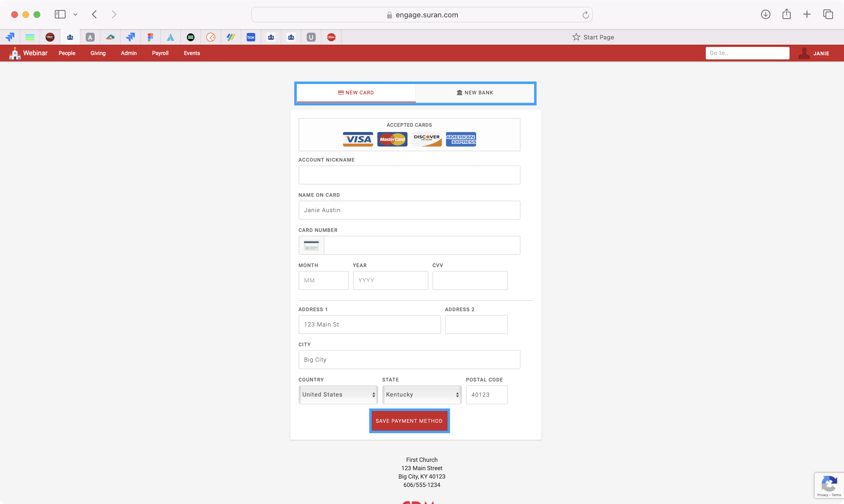Expand the Country dropdown
This screenshot has height=504, width=844.
coord(338,394)
